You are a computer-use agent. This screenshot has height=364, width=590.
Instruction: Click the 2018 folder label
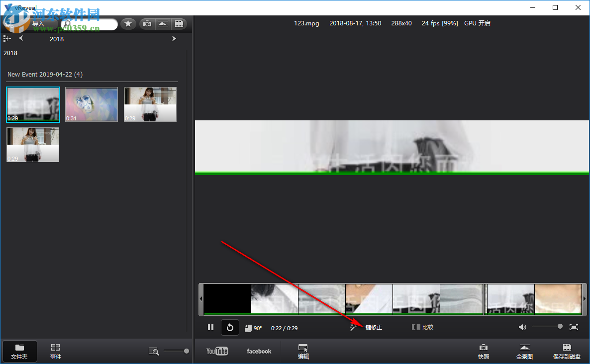[10, 53]
